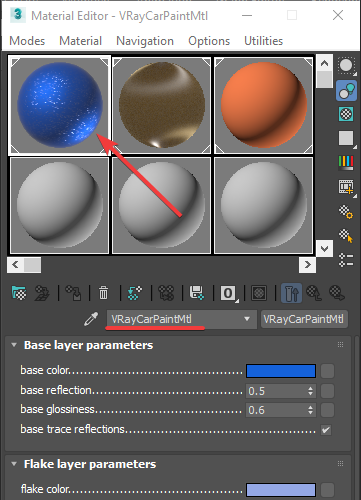
Task: Click the Base layer rollout grip dots
Action: [x=340, y=345]
